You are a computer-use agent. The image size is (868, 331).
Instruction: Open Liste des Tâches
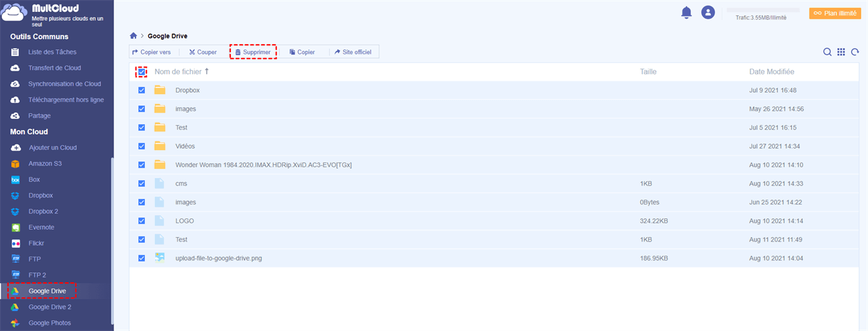(52, 52)
